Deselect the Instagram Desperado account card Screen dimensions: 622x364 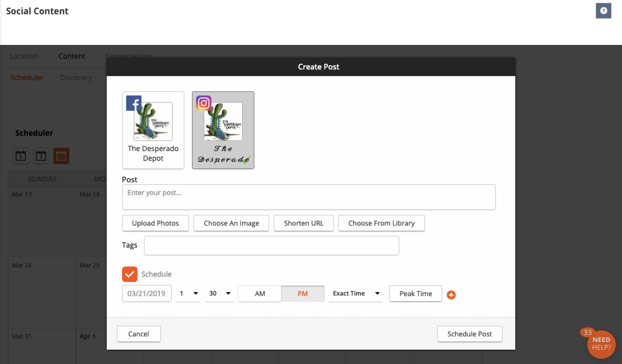(223, 130)
